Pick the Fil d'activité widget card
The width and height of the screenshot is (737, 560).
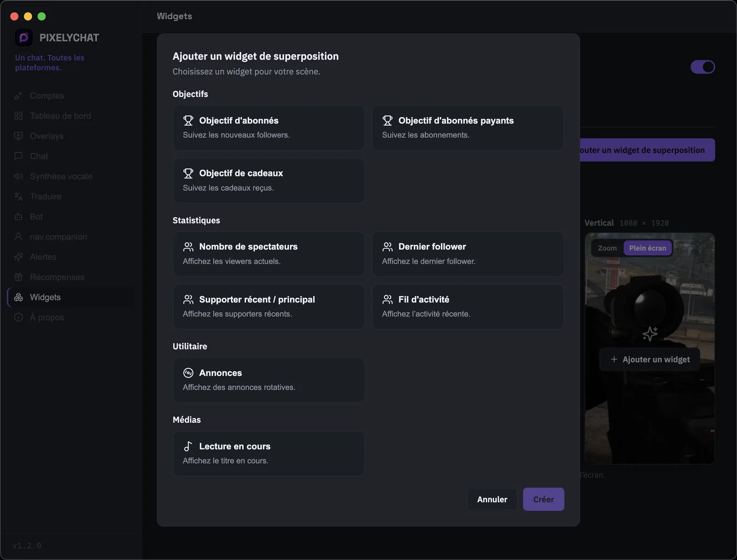pyautogui.click(x=468, y=307)
